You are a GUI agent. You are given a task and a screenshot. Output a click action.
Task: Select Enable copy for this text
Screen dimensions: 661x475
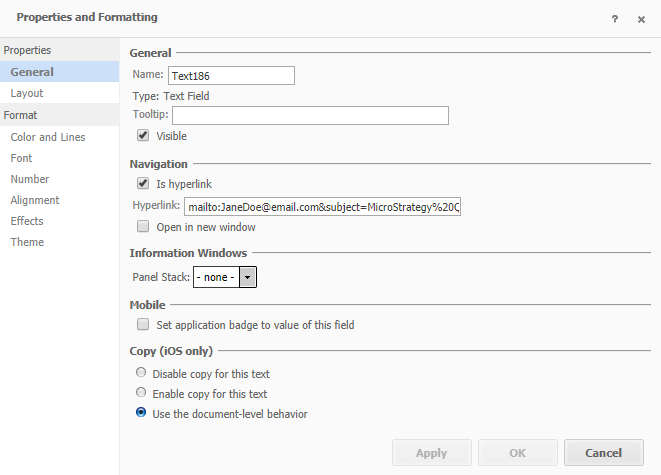click(141, 392)
